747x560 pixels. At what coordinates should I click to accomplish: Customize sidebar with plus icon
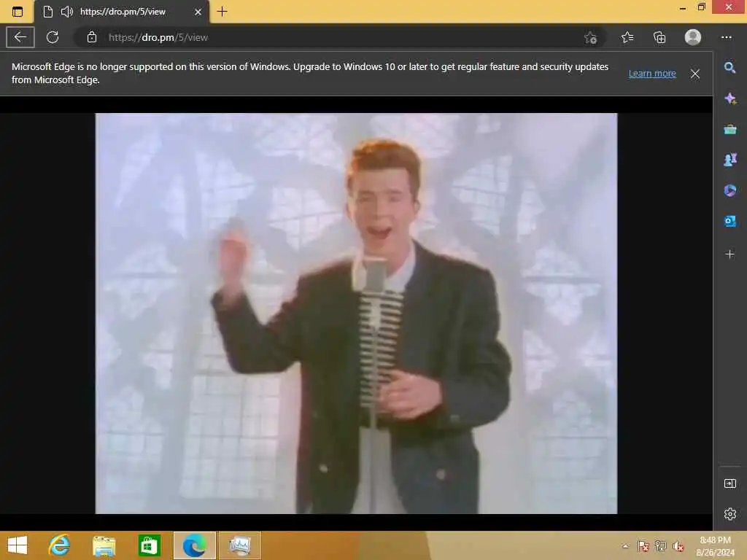click(x=729, y=254)
